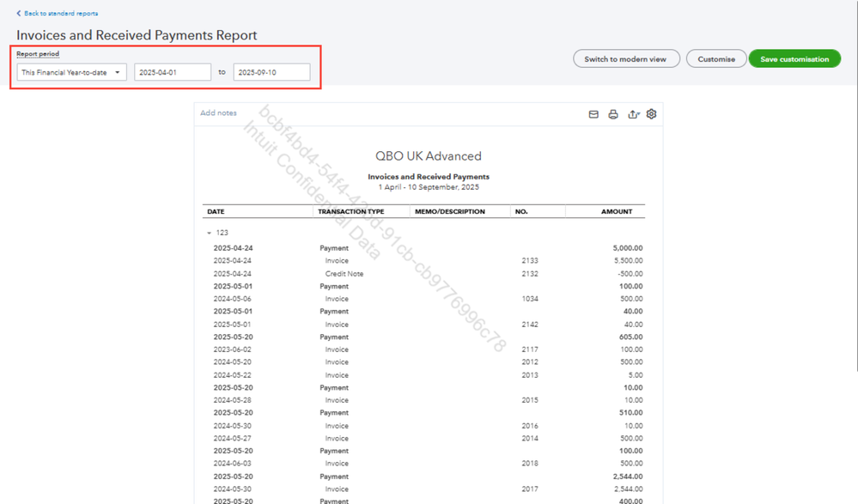Open invoice number 2016

[x=530, y=426]
